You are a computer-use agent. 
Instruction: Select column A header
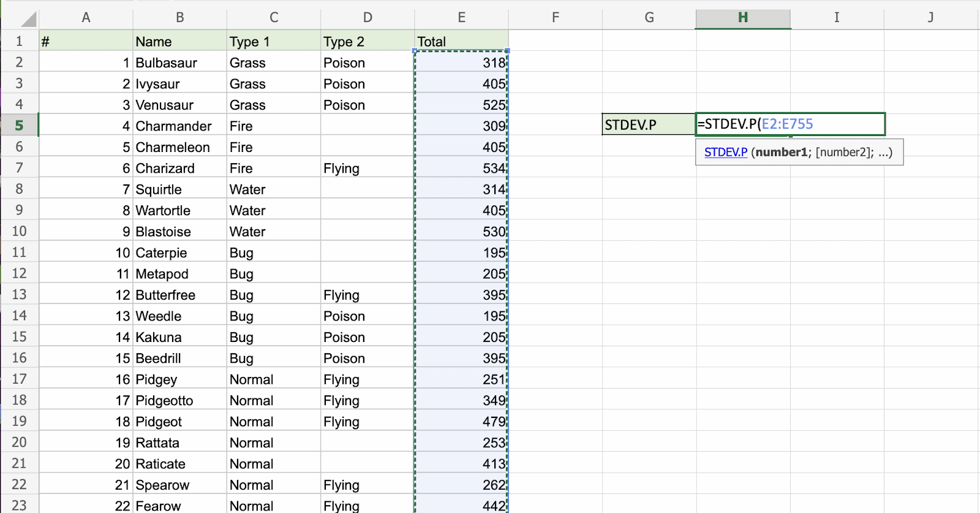click(x=86, y=18)
